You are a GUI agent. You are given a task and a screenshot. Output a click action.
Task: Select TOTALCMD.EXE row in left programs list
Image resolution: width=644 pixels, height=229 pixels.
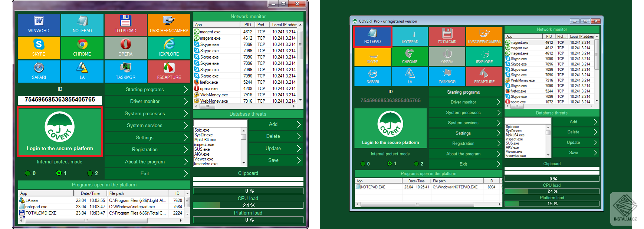click(101, 213)
